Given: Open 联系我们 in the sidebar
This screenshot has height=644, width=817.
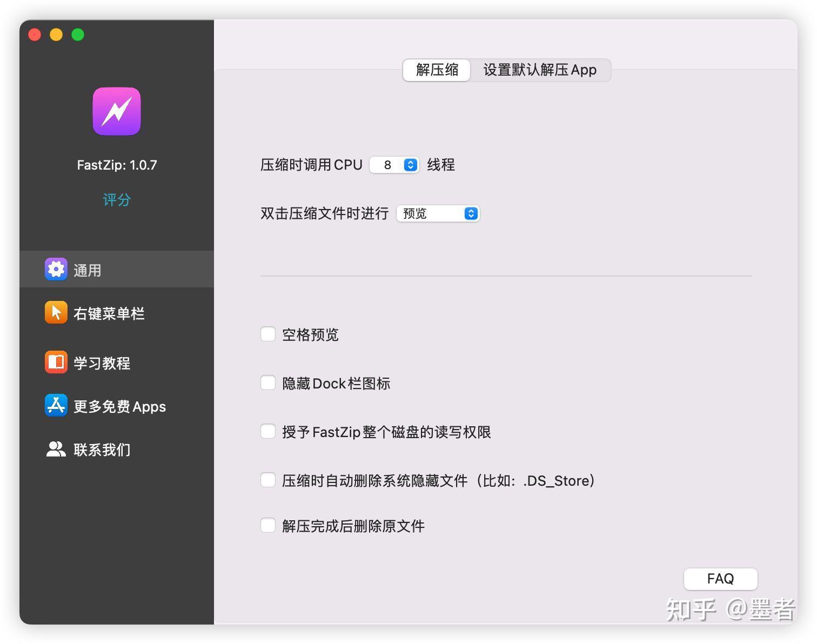Looking at the screenshot, I should [x=117, y=449].
